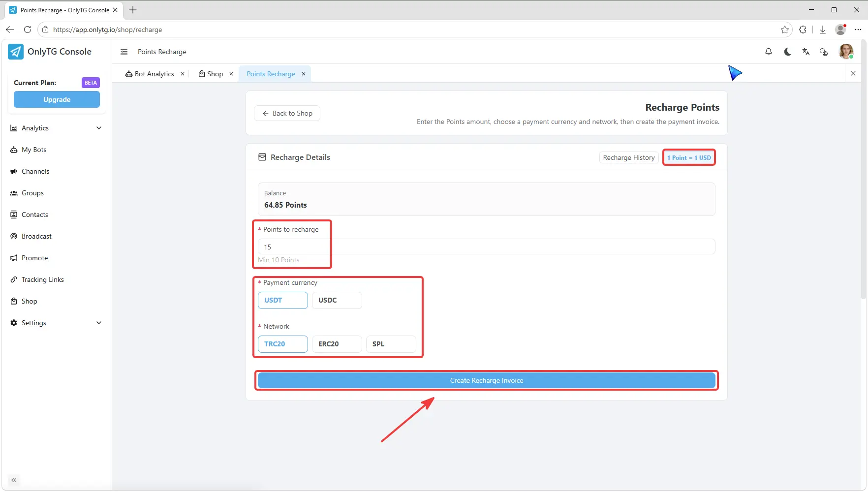
Task: Open the notifications bell
Action: pyautogui.click(x=769, y=52)
